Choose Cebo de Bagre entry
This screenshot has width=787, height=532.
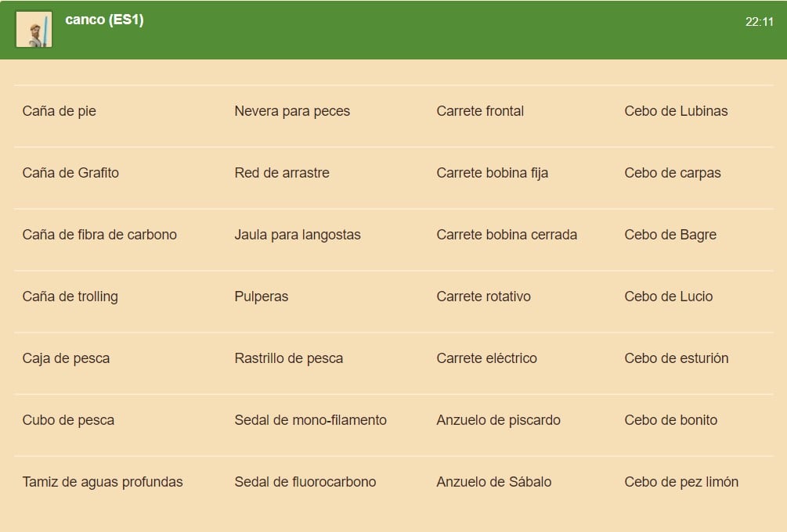click(x=670, y=235)
